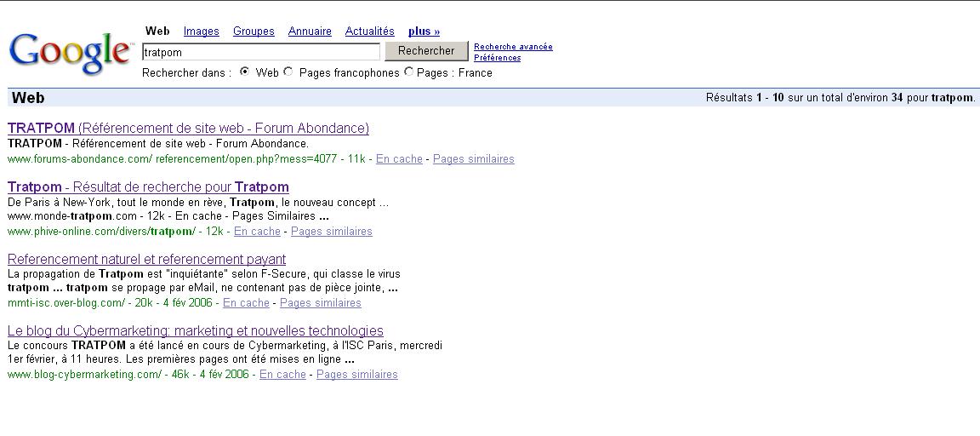
Task: Open Pages similaires for phive-online result
Action: pos(332,232)
